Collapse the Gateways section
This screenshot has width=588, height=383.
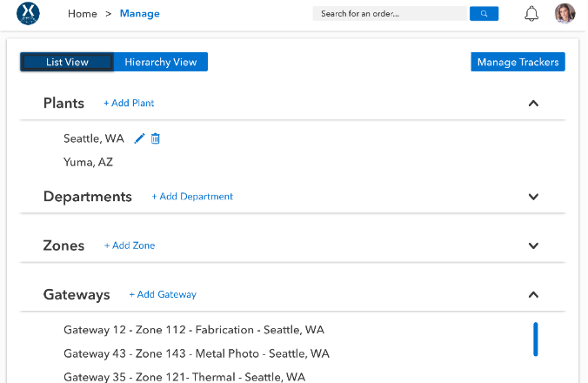pyautogui.click(x=533, y=294)
